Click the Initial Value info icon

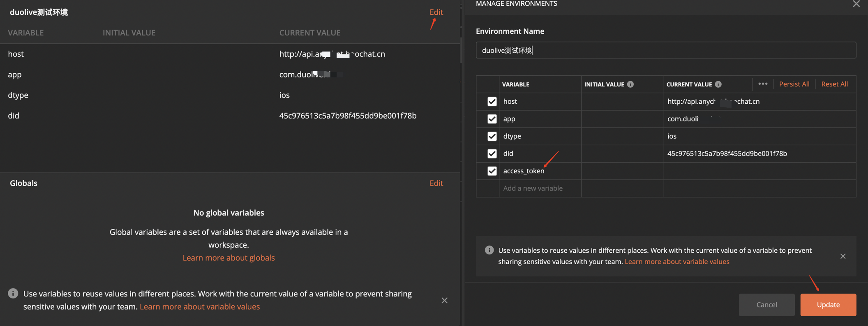(630, 84)
